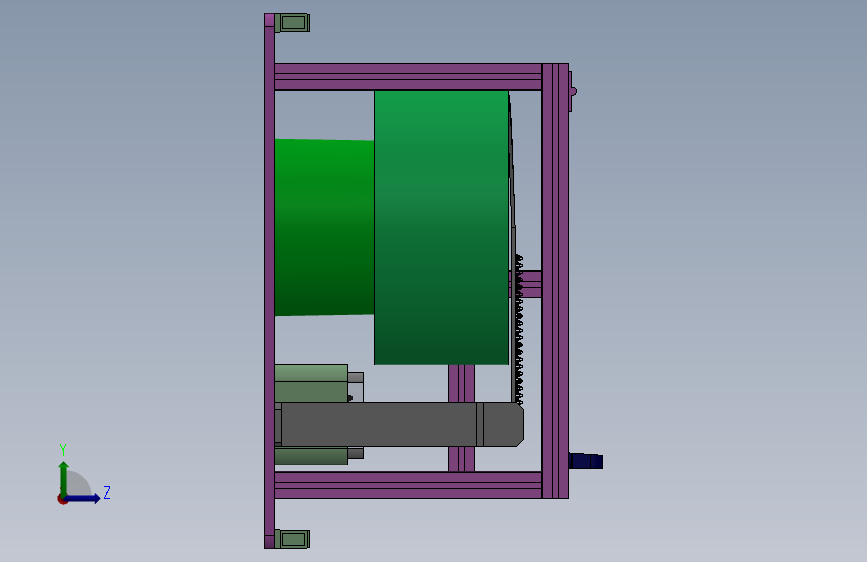This screenshot has height=562, width=867.
Task: Click the blue Z axis arrow of triad
Action: tap(83, 498)
